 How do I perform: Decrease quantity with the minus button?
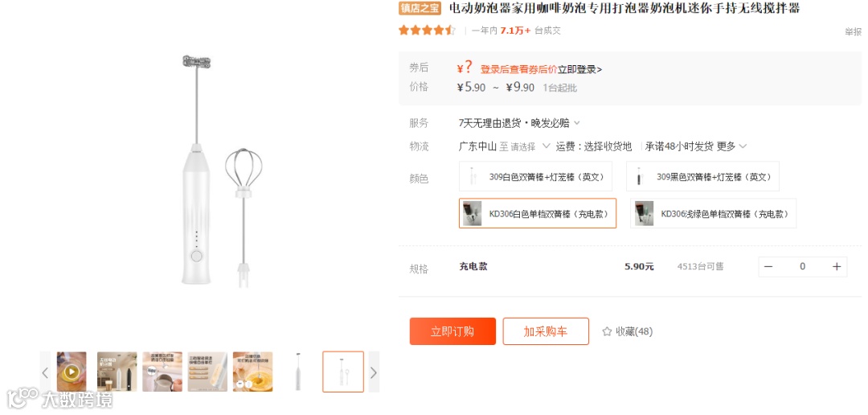[768, 266]
